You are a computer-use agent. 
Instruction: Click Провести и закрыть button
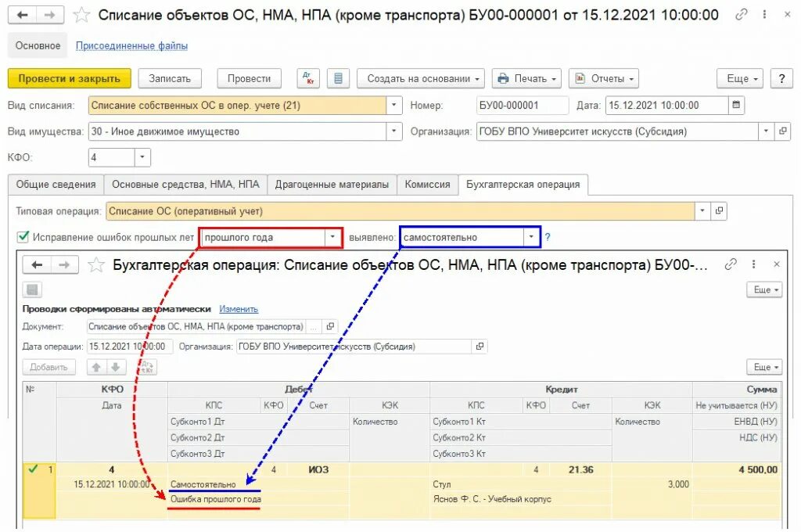70,79
